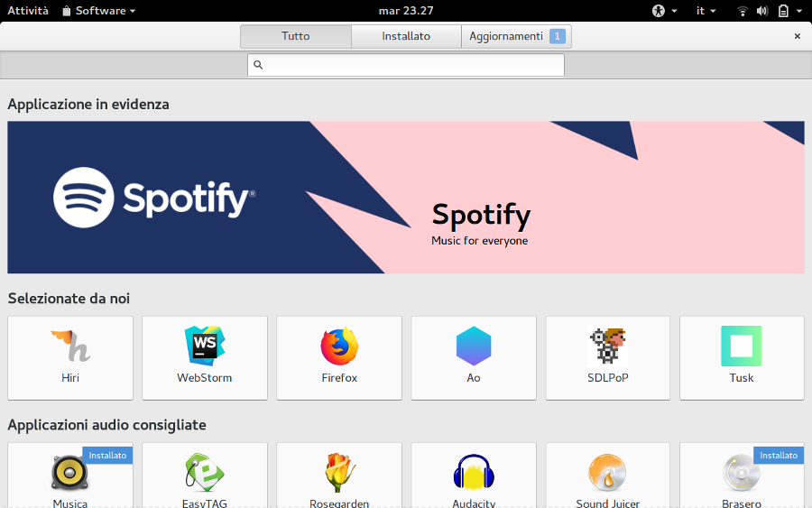Click the Attività button
This screenshot has width=812, height=508.
[x=28, y=11]
